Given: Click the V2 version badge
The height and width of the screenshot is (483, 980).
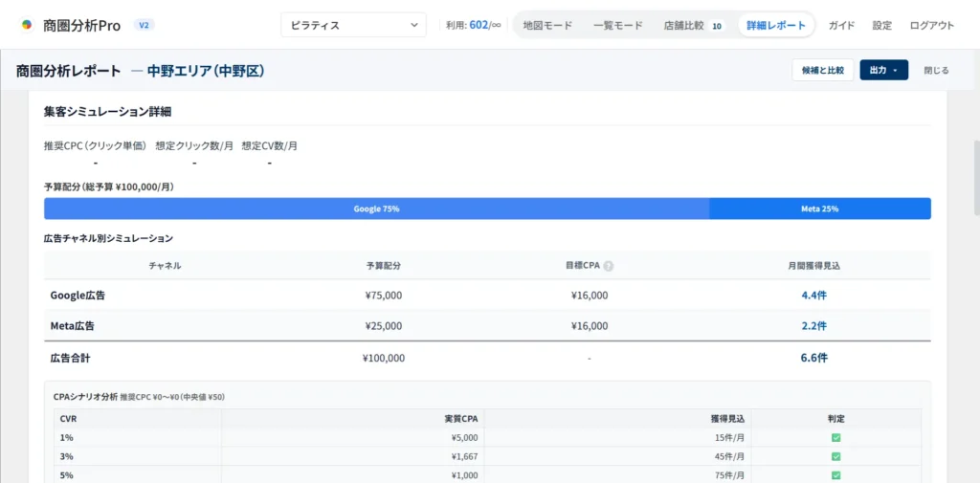Looking at the screenshot, I should 144,25.
